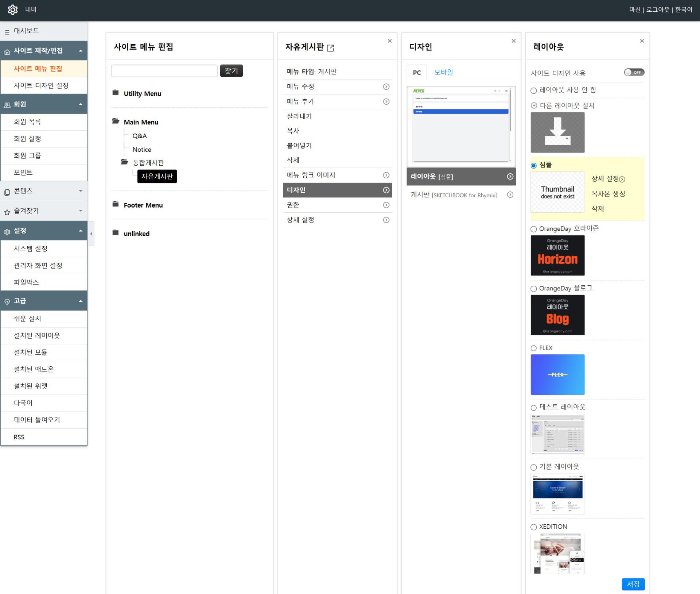Image resolution: width=700 pixels, height=594 pixels.
Task: Click the menu search input field
Action: click(x=164, y=71)
